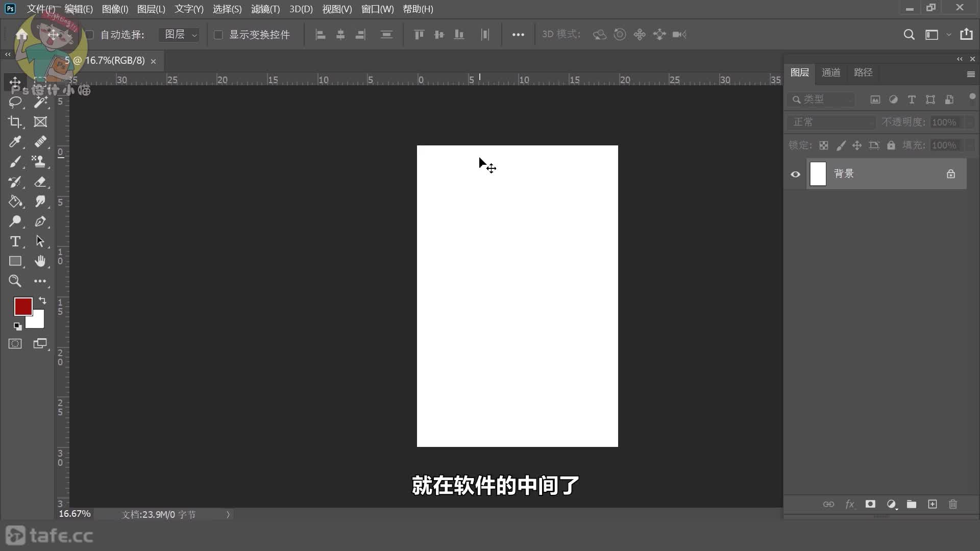Open the 文件(F) menu
980x551 pixels.
41,9
